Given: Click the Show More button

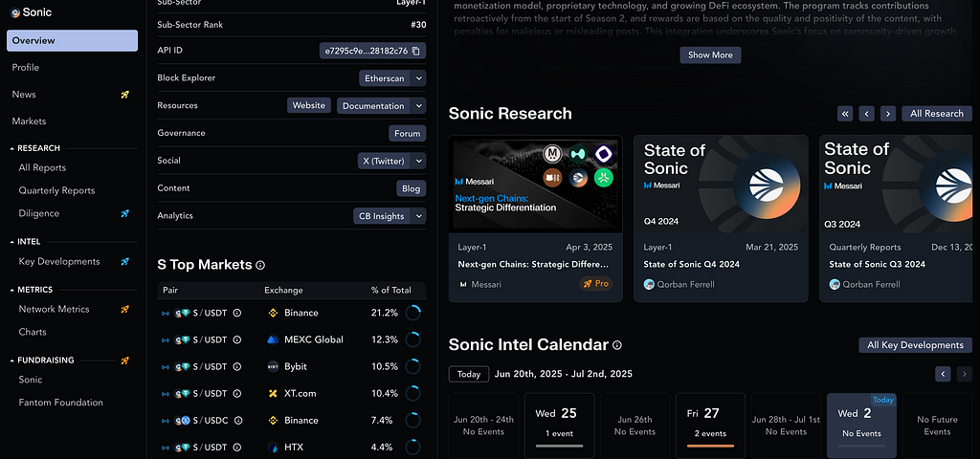Looking at the screenshot, I should 711,55.
